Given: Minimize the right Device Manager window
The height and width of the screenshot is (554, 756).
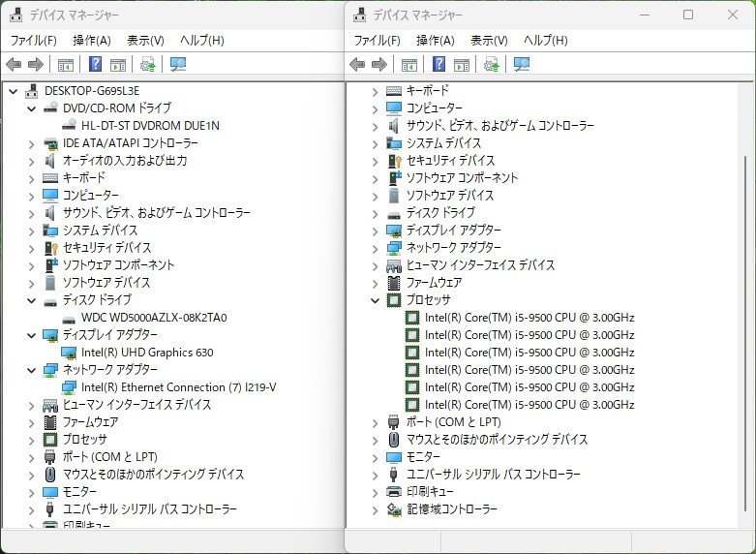Looking at the screenshot, I should coord(645,15).
